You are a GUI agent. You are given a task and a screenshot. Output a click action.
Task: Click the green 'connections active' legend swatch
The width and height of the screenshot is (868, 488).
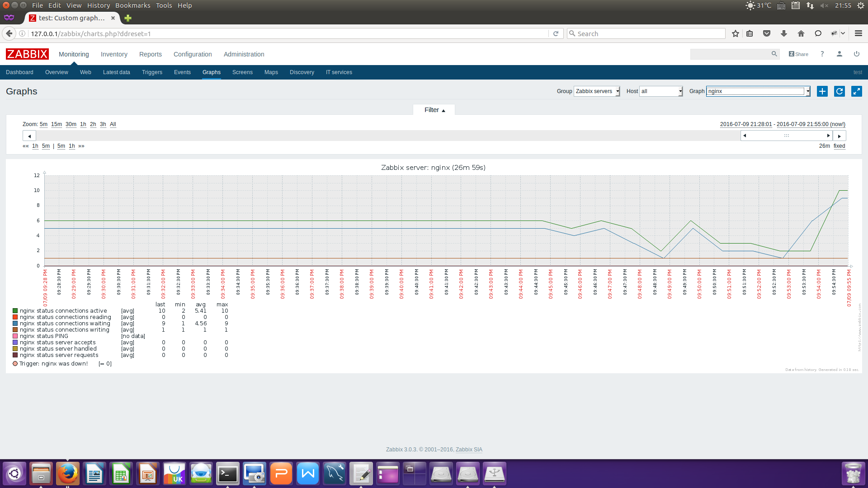point(15,311)
